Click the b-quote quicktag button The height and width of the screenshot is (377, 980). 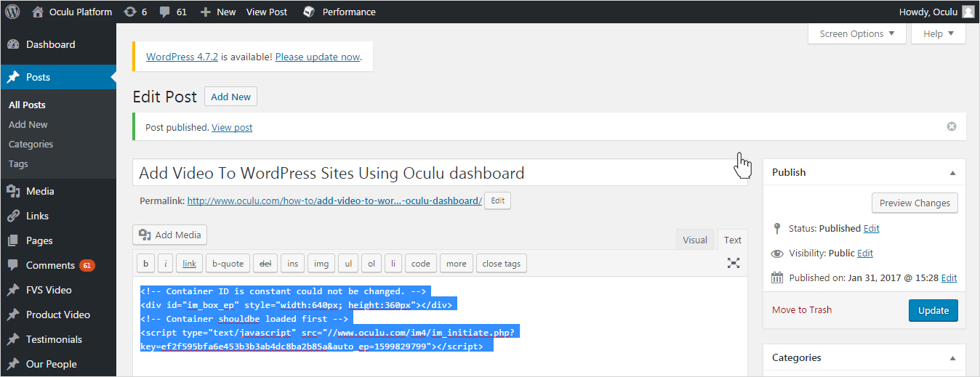click(228, 263)
